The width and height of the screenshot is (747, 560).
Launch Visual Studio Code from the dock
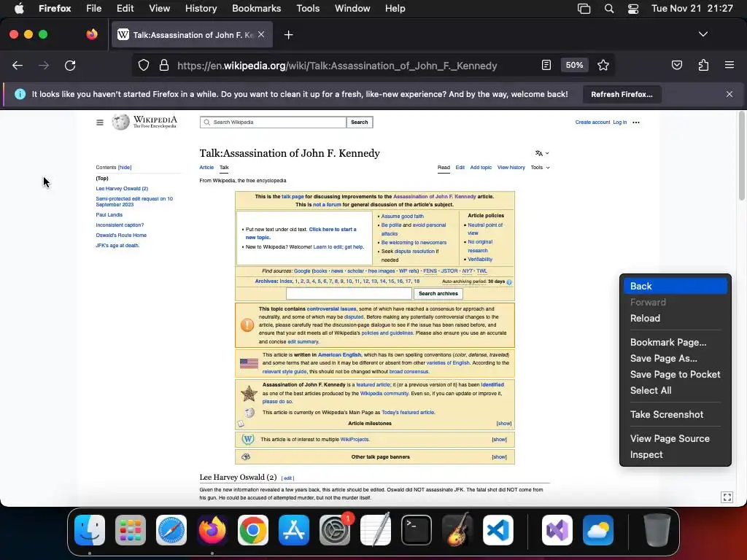pos(498,530)
